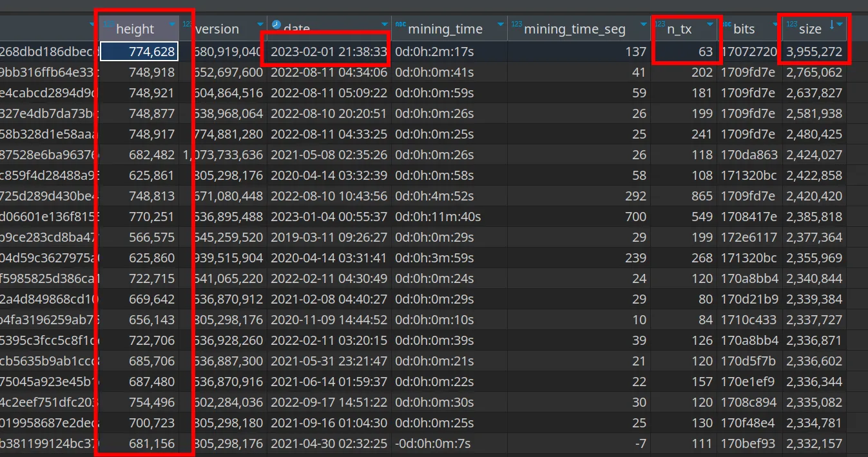The width and height of the screenshot is (868, 457).
Task: Click the numeric type icon beside mining_time_seg
Action: [x=516, y=24]
